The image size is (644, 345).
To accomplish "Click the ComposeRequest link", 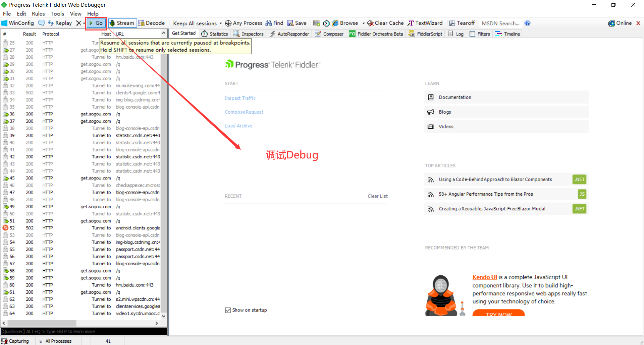I will tap(244, 112).
